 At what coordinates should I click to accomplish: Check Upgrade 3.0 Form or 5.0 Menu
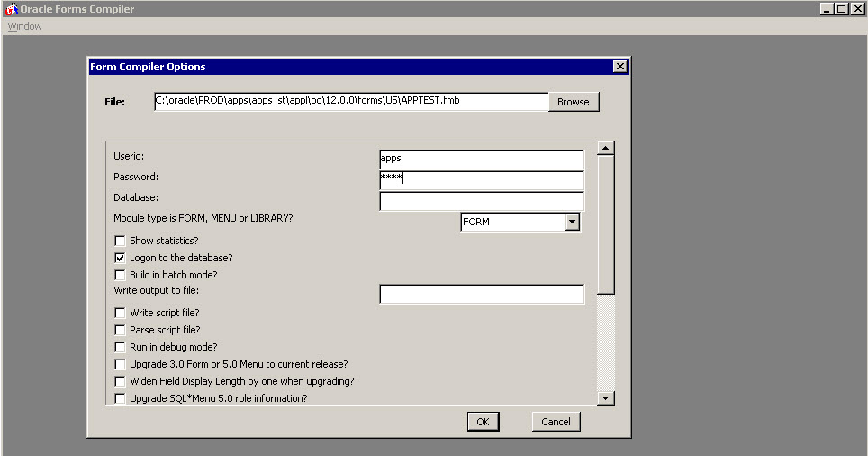click(x=120, y=364)
